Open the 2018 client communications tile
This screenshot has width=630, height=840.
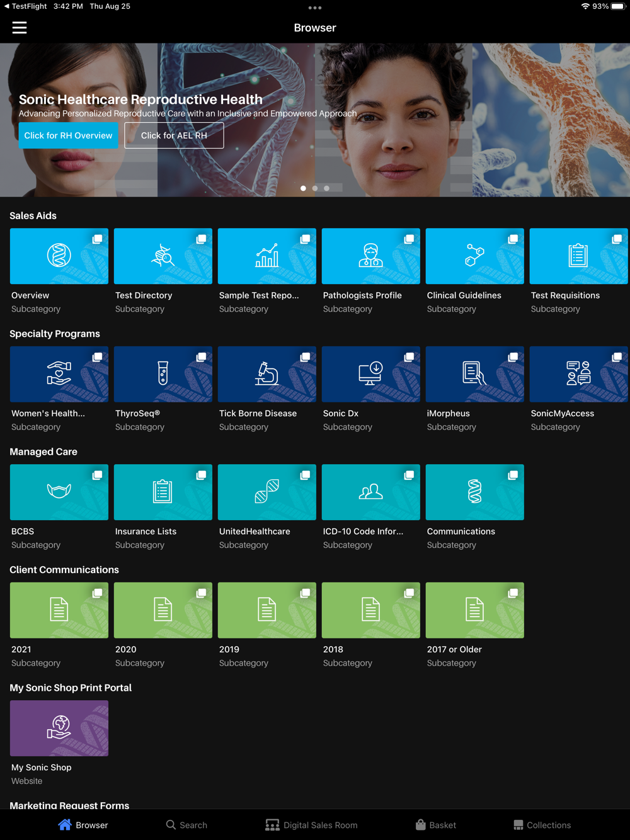click(x=371, y=610)
